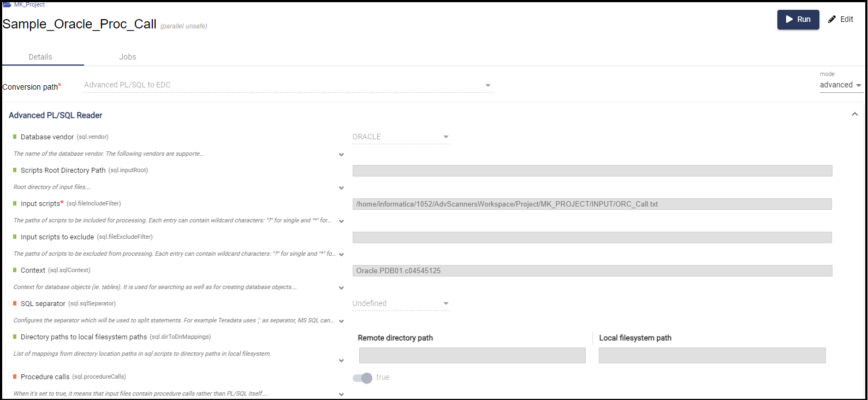
Task: Click the Edit button
Action: click(841, 19)
